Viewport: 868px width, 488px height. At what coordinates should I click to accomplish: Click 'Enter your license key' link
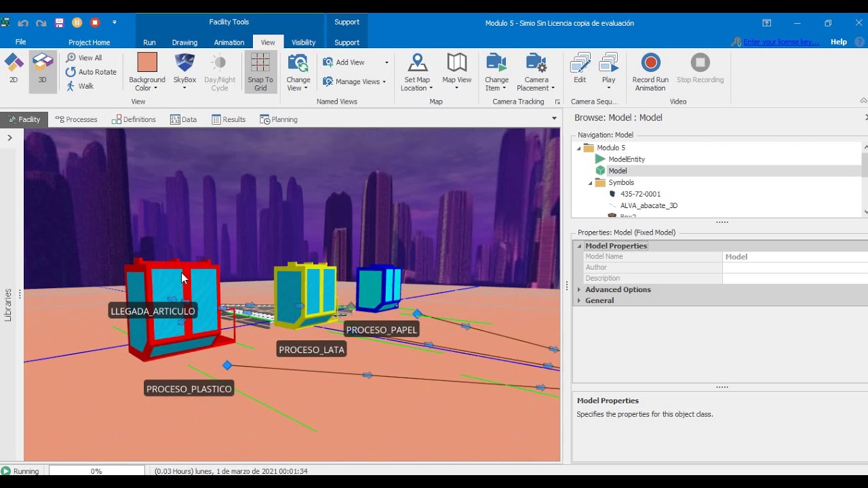point(781,42)
